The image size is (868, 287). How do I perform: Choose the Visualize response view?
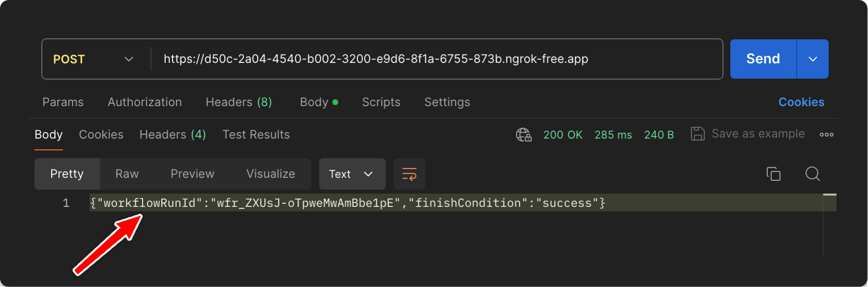[x=270, y=174]
